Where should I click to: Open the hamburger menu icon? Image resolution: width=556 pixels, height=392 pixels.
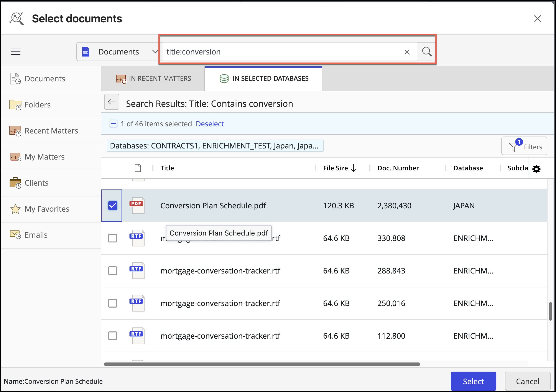15,51
